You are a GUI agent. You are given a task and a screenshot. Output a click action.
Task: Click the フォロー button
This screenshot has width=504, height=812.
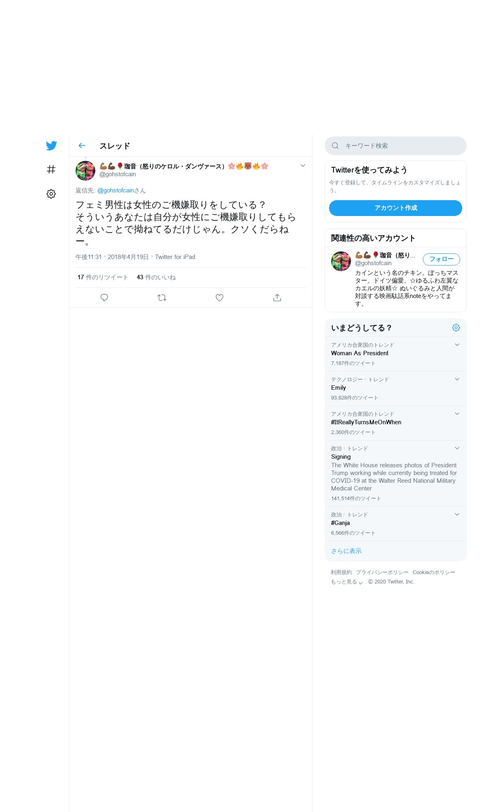pos(442,259)
